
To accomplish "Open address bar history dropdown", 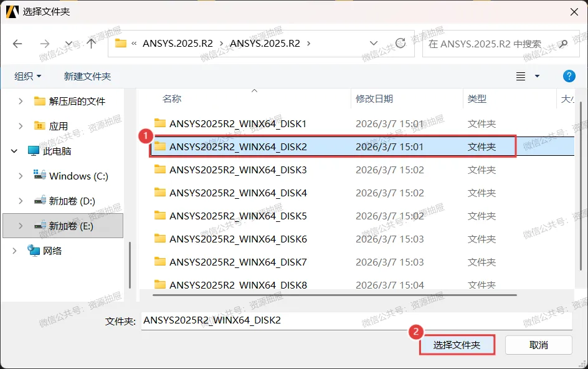I will point(374,43).
